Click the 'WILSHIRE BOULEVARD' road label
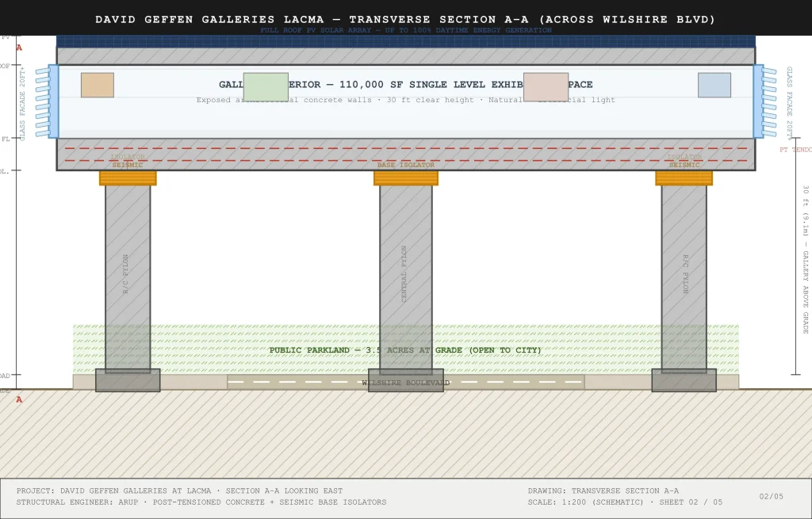Screen dimensions: 812x519 point(405,383)
